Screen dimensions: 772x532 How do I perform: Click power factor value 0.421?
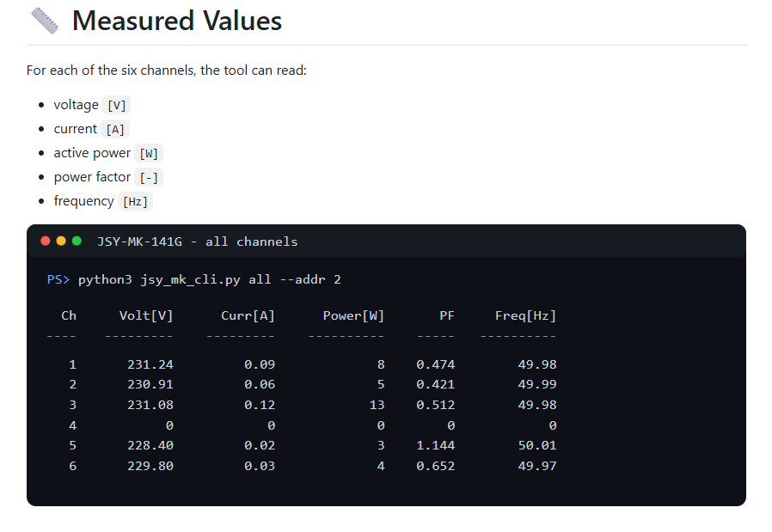click(436, 384)
